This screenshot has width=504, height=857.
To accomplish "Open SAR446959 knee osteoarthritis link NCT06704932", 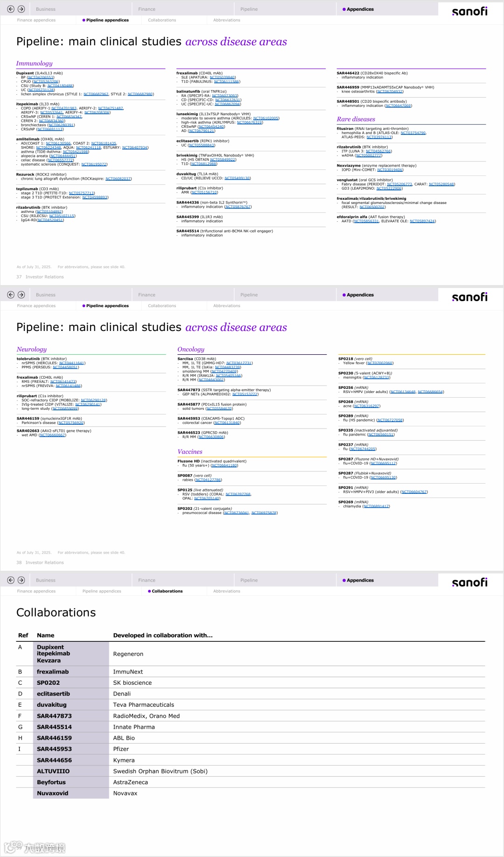I will (x=390, y=91).
